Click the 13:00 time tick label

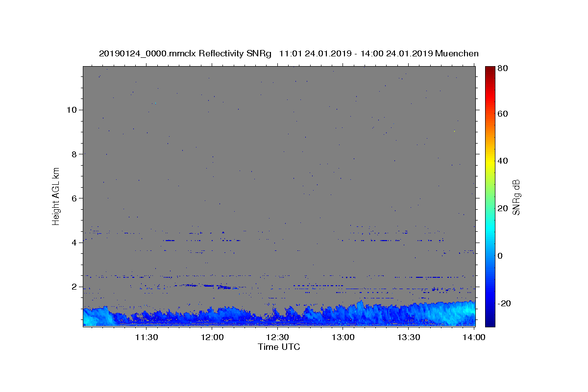tap(343, 337)
